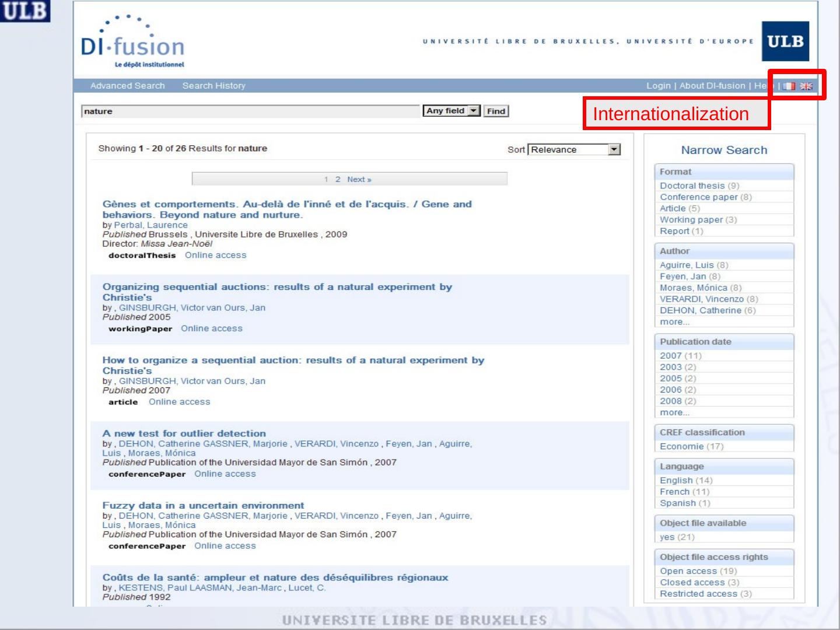
Task: Open 'How to organize a sequential auction' title
Action: 293,366
